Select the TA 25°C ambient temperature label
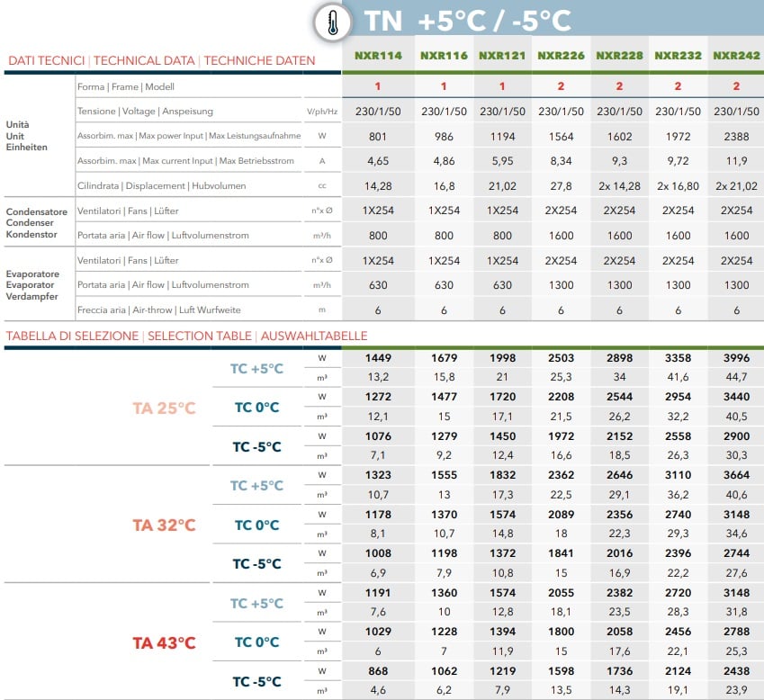The image size is (764, 700). (x=164, y=408)
